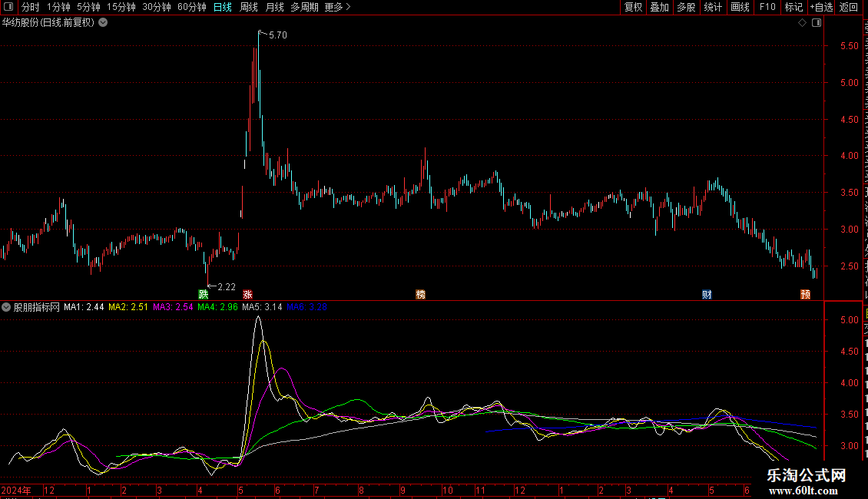Click the green 跌 event marker

click(204, 294)
